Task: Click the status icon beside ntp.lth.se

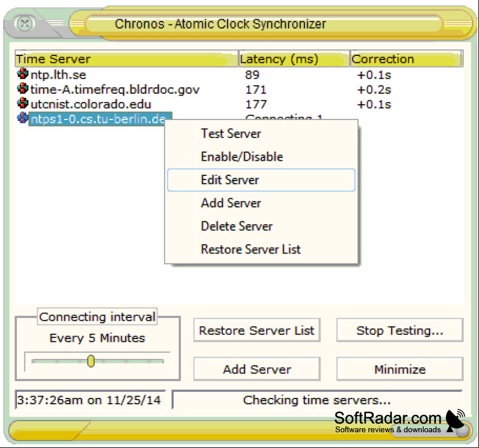Action: [23, 74]
